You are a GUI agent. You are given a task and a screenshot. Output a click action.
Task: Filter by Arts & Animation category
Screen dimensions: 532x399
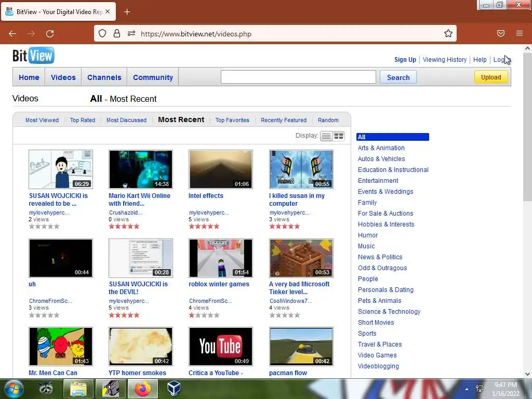click(381, 148)
